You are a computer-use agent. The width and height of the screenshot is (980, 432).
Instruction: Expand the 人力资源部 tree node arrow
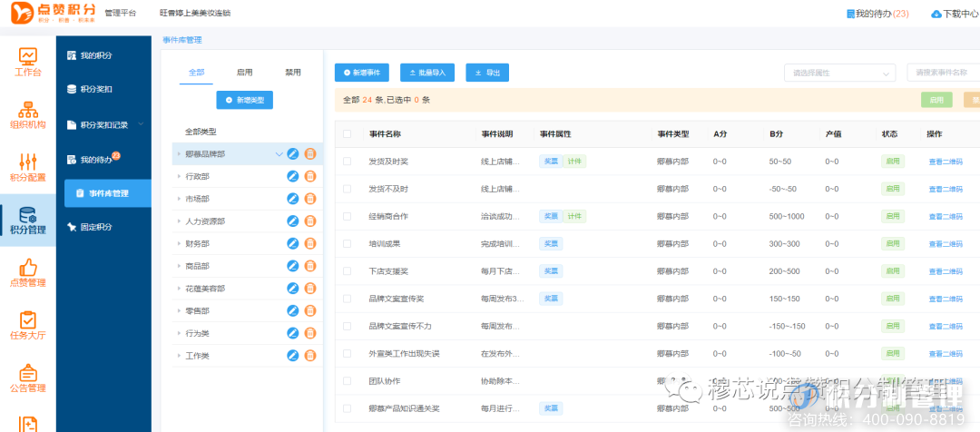(x=179, y=221)
